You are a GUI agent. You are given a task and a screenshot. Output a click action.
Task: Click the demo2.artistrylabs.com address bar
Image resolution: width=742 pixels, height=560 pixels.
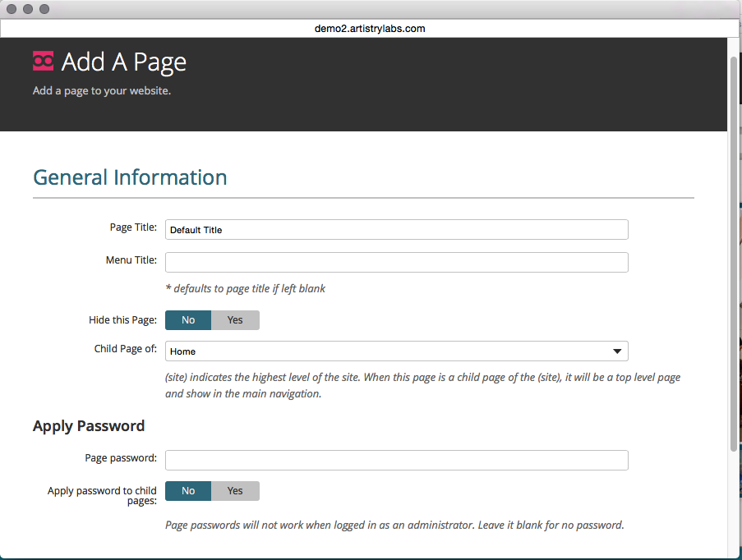[370, 29]
